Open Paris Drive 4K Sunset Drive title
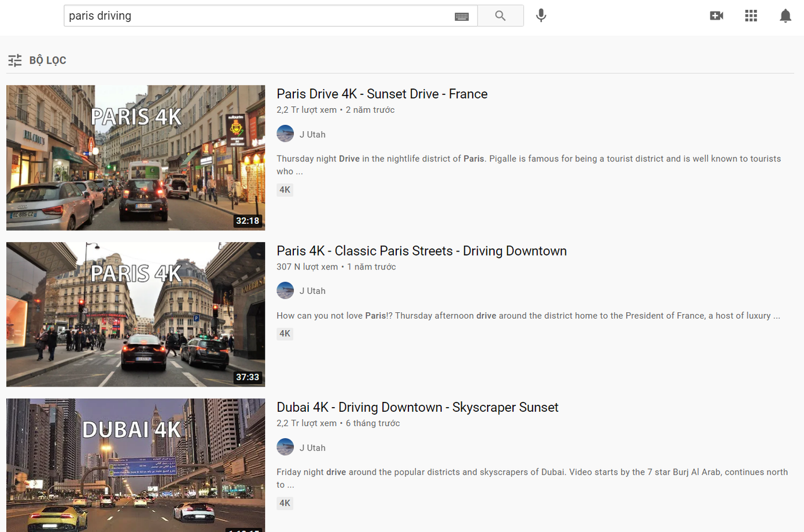 click(x=382, y=94)
